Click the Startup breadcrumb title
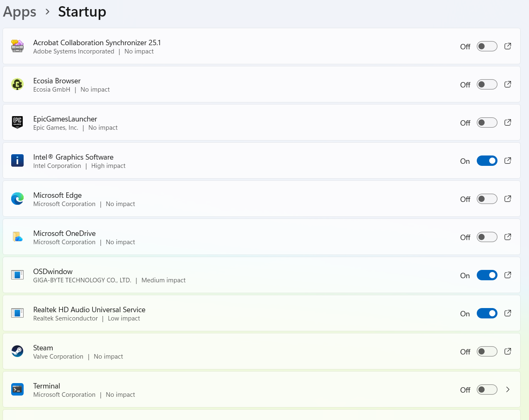The width and height of the screenshot is (529, 420). (x=82, y=12)
